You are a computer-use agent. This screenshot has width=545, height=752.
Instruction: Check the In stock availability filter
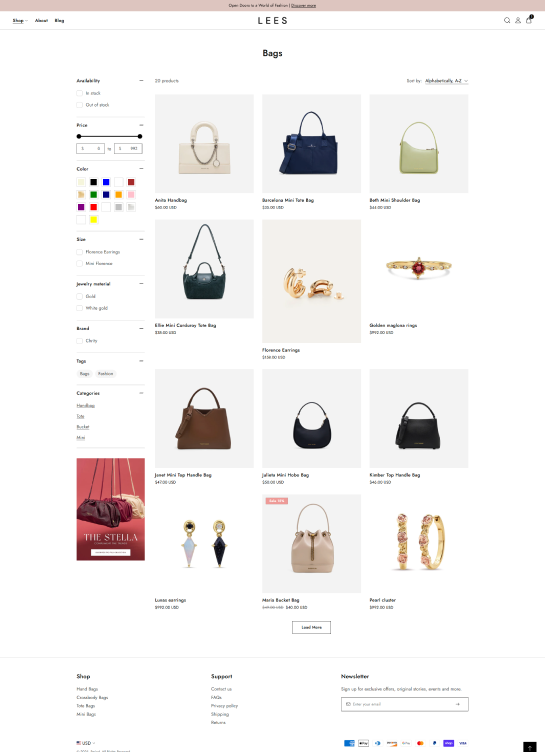point(80,93)
